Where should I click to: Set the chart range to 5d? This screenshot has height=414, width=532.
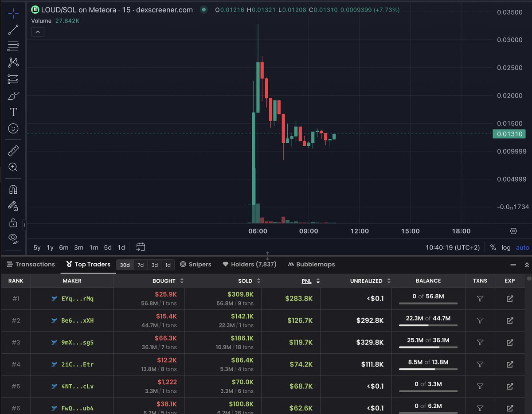pyautogui.click(x=108, y=248)
